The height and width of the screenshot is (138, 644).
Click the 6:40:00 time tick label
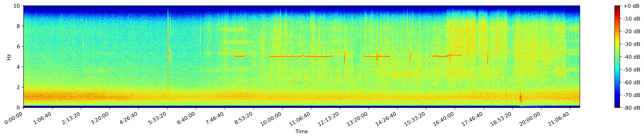187,118
